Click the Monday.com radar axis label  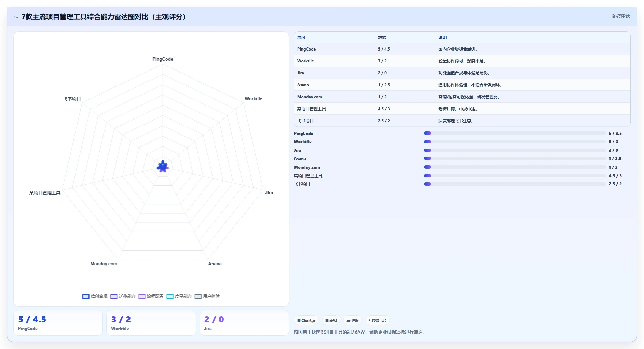(x=104, y=264)
